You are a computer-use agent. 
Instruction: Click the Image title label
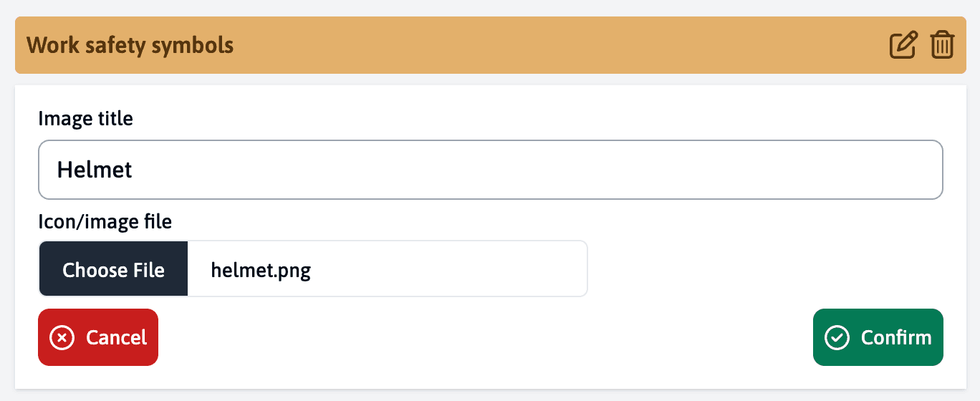(x=85, y=118)
